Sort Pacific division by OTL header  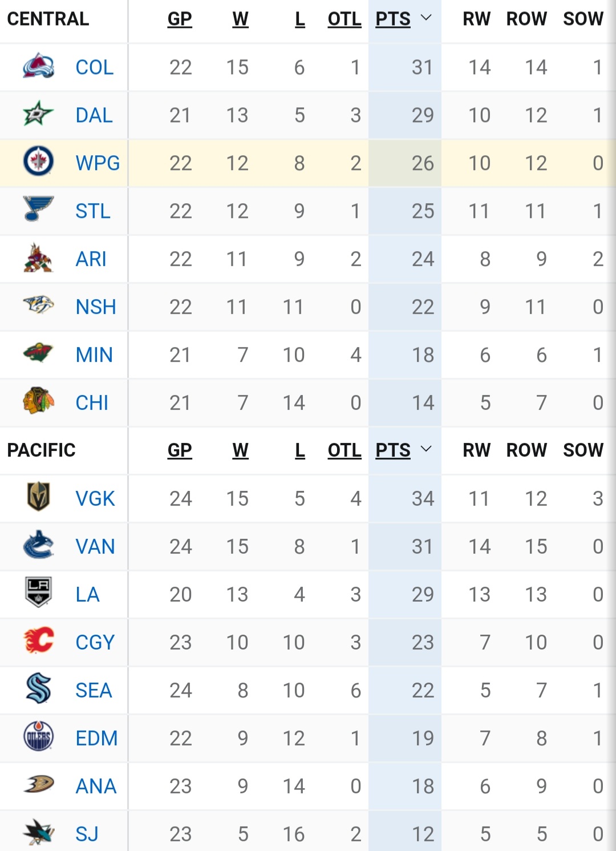(345, 450)
